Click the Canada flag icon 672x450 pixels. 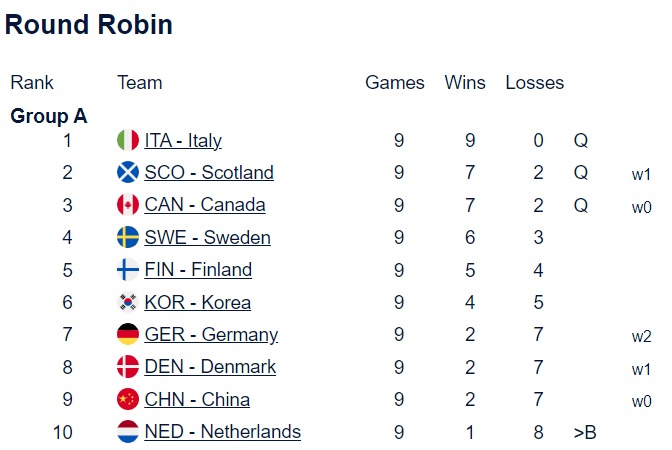point(128,205)
